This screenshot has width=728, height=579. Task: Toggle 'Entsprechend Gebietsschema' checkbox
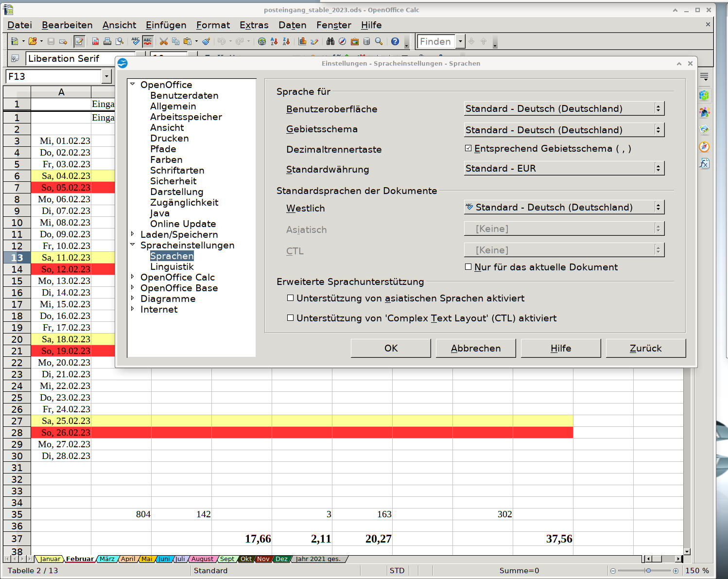(x=468, y=148)
